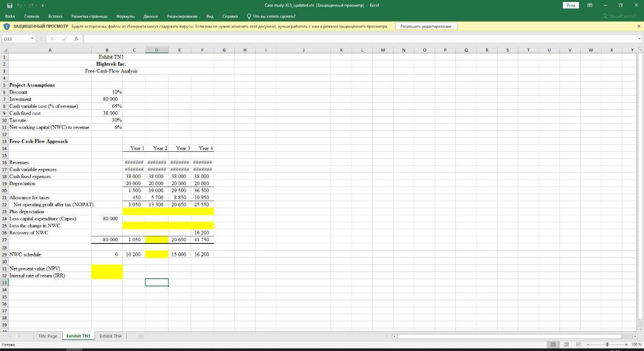Click the NWC schedule label
The image size is (644, 351).
tap(25, 254)
